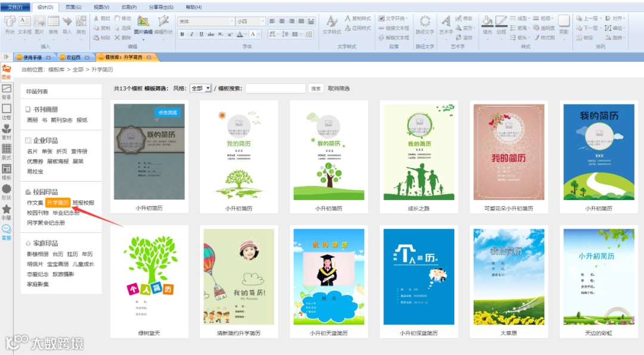Switch to the 视图(V) ribbon tab

pyautogui.click(x=101, y=7)
